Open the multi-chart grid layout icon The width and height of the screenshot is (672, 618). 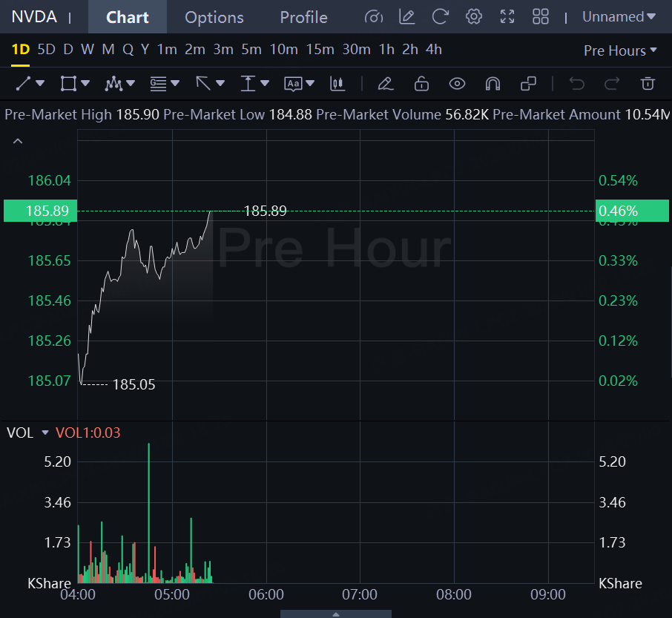point(541,17)
